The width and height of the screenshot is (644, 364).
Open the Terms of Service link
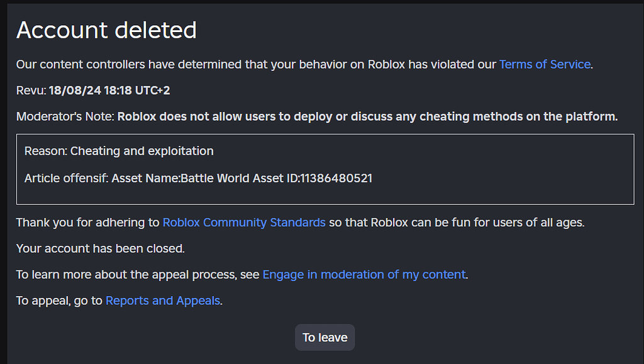click(545, 64)
